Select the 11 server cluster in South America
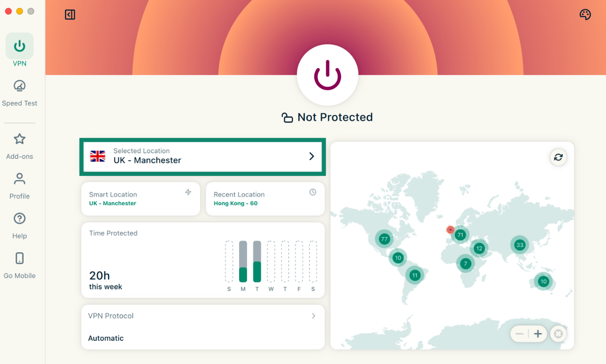 415,275
